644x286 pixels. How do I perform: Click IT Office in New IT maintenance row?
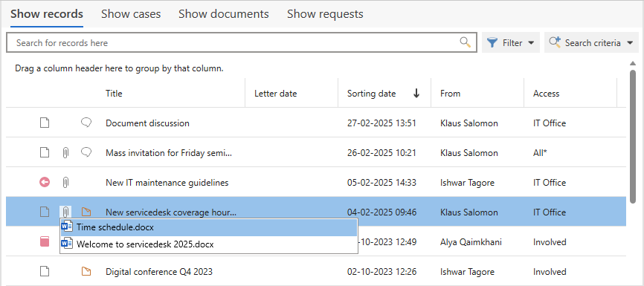point(550,183)
